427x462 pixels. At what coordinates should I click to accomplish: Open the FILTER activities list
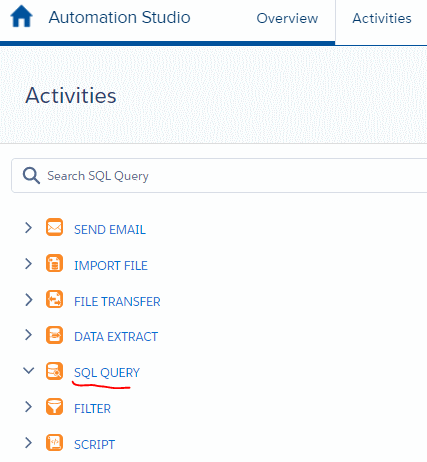(92, 409)
